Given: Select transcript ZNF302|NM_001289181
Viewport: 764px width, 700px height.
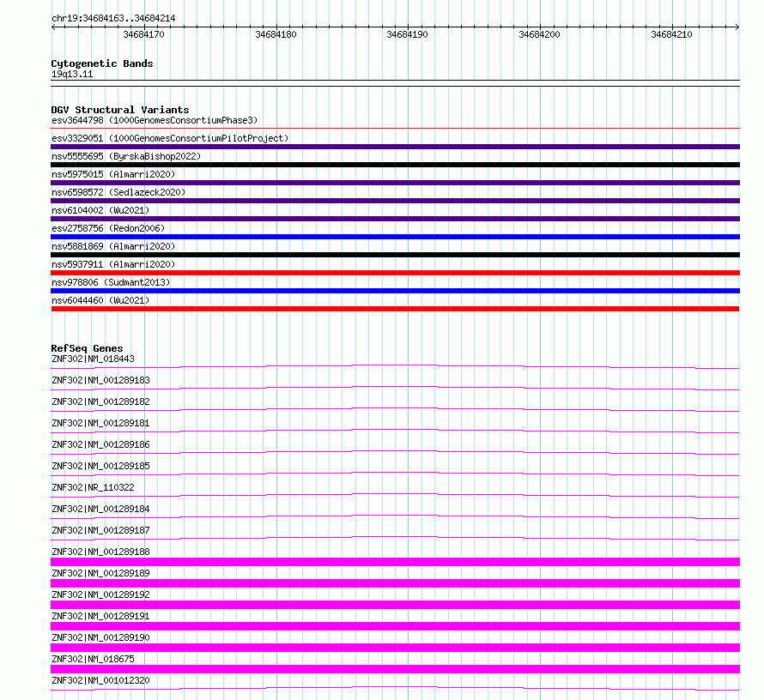Looking at the screenshot, I should [100, 423].
